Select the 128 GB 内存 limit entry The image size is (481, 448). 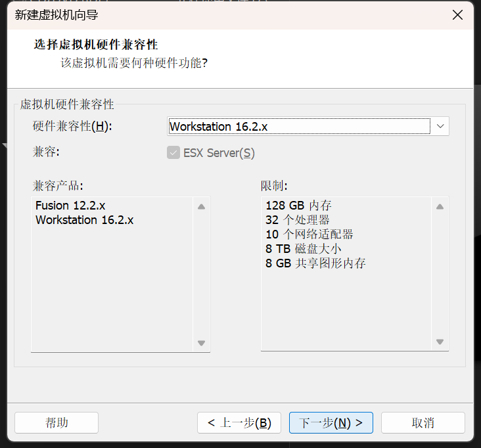[x=298, y=206]
